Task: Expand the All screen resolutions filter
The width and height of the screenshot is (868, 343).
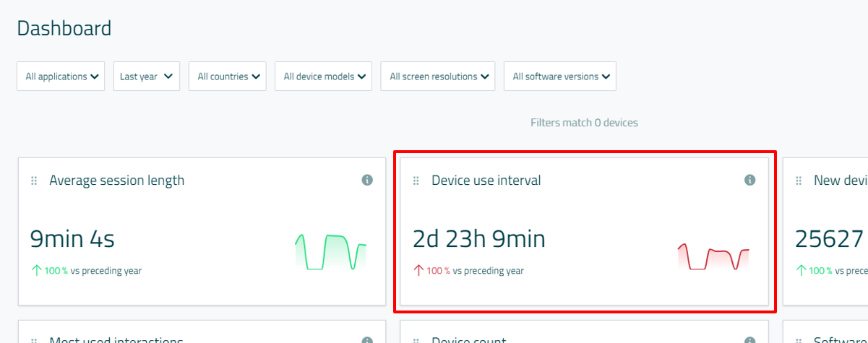Action: [x=437, y=77]
